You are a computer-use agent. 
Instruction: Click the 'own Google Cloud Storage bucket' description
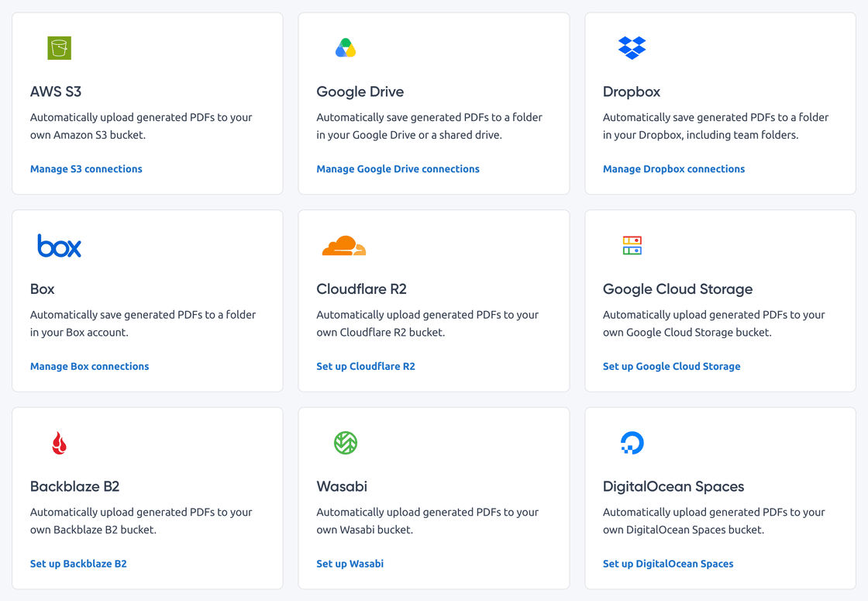(687, 333)
